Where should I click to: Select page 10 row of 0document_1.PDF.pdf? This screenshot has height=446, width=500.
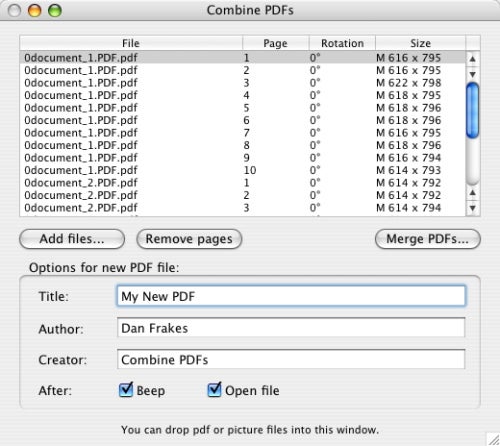[x=243, y=170]
